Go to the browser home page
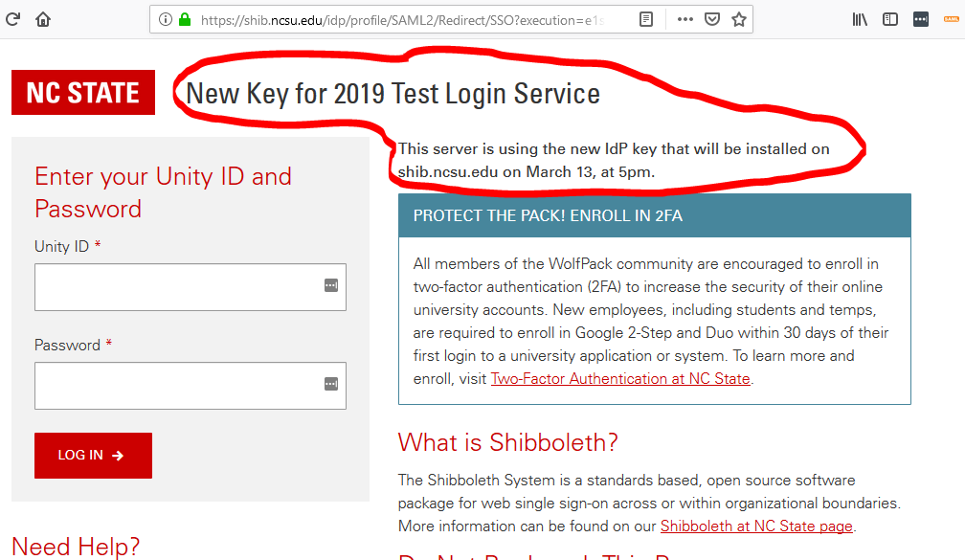The image size is (965, 560). (43, 19)
